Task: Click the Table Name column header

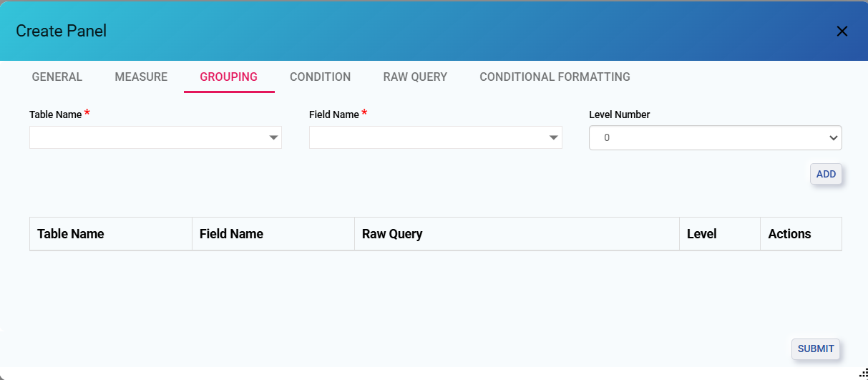Action: [x=111, y=234]
